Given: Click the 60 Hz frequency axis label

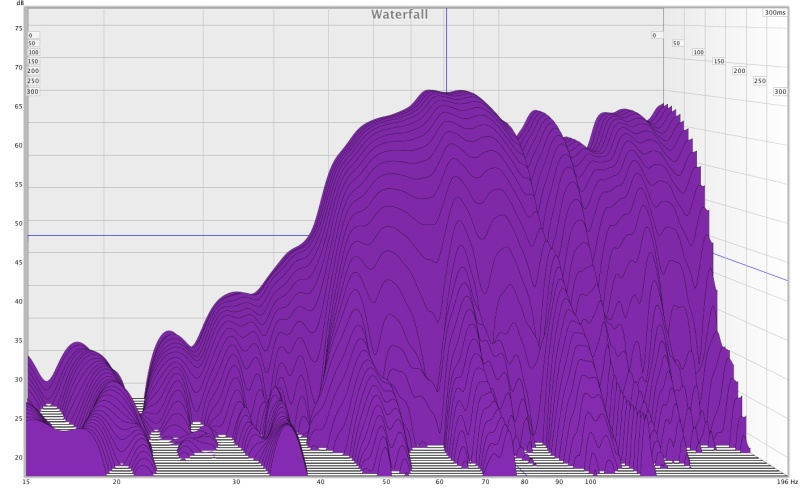Looking at the screenshot, I should click(x=439, y=482).
